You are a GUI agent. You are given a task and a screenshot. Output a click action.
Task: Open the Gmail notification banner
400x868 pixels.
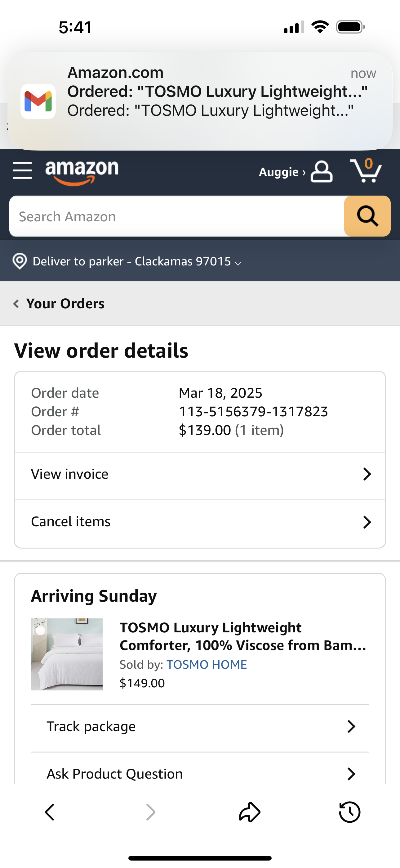point(200,101)
